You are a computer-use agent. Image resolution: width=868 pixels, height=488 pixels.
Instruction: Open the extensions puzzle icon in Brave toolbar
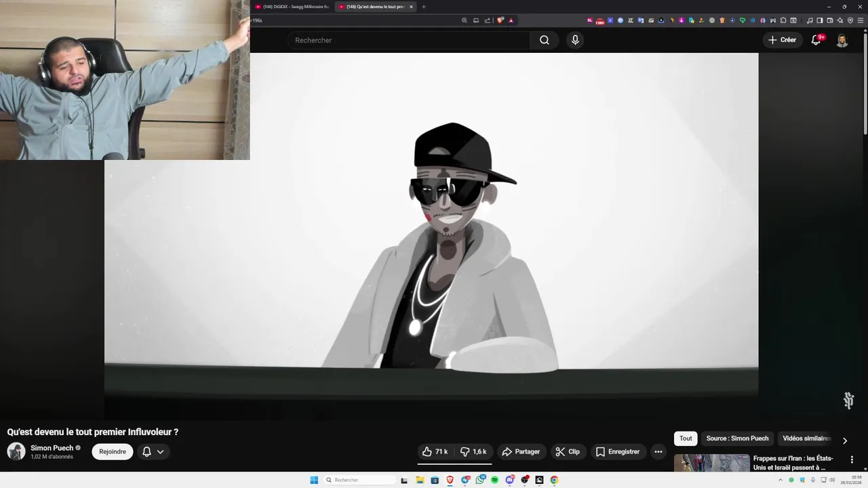point(783,20)
